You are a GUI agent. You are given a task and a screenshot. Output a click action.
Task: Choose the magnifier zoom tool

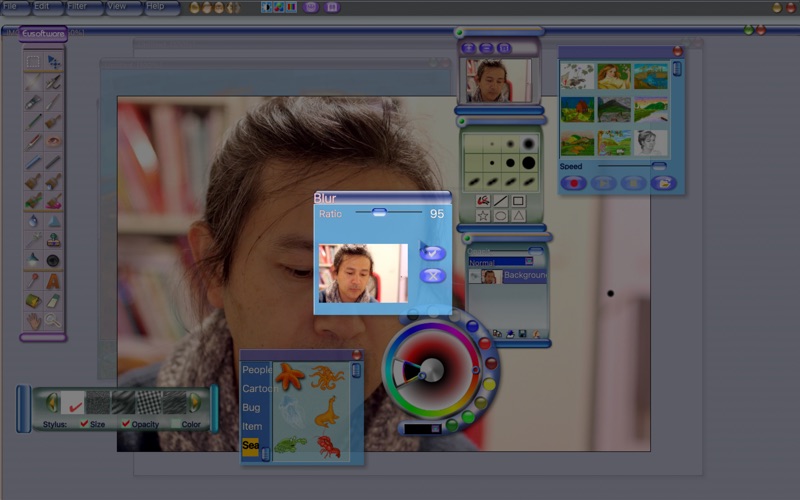click(53, 321)
